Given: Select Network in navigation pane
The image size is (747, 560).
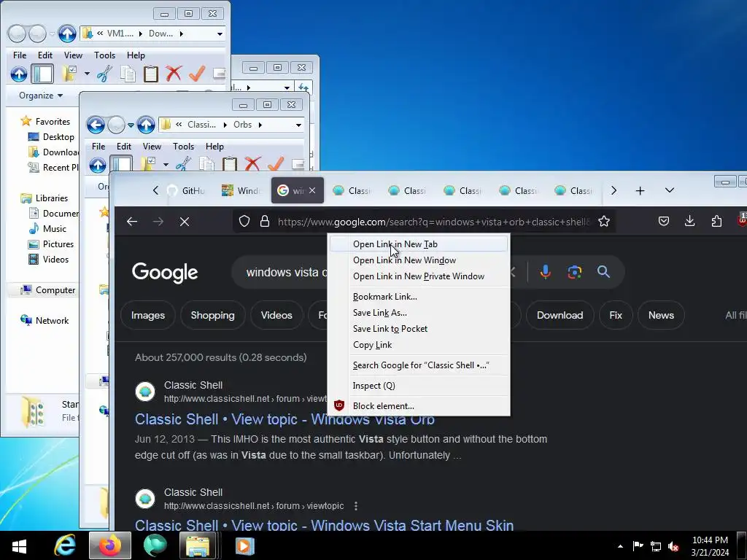Looking at the screenshot, I should pos(52,321).
